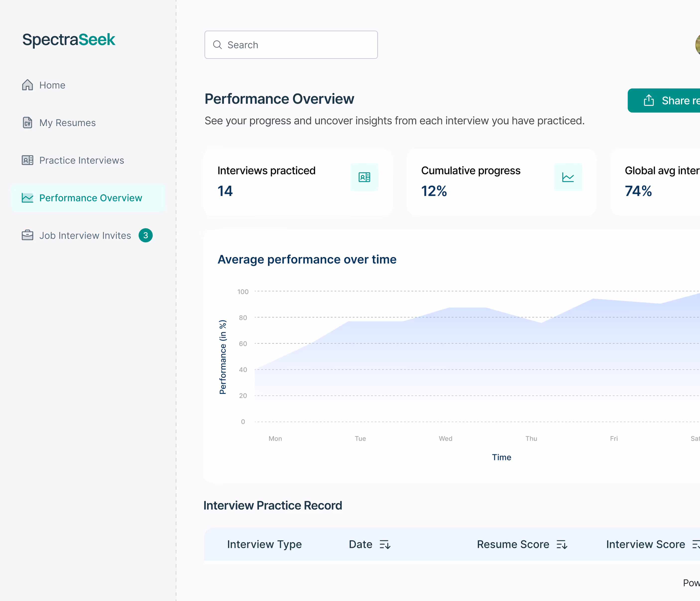700x601 pixels.
Task: Click the Interviews practiced card icon
Action: [364, 177]
